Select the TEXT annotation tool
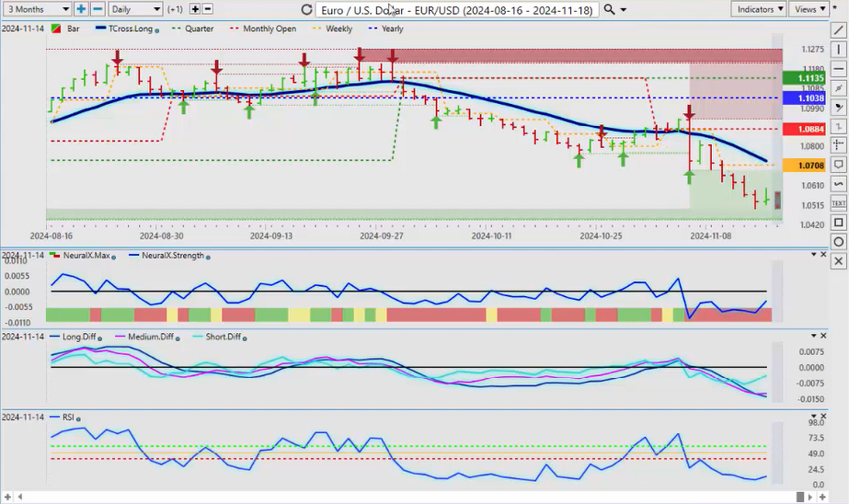 (x=838, y=203)
